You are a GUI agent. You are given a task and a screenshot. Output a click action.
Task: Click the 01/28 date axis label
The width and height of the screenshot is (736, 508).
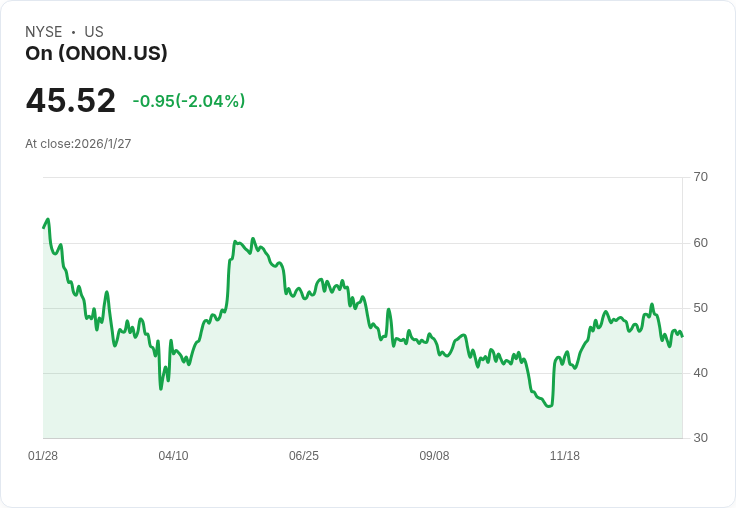[43, 455]
